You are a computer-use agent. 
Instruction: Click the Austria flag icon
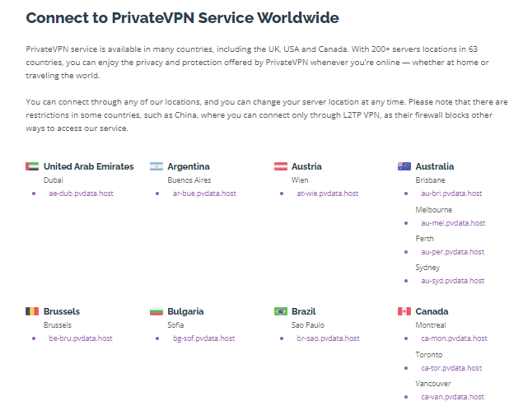281,166
